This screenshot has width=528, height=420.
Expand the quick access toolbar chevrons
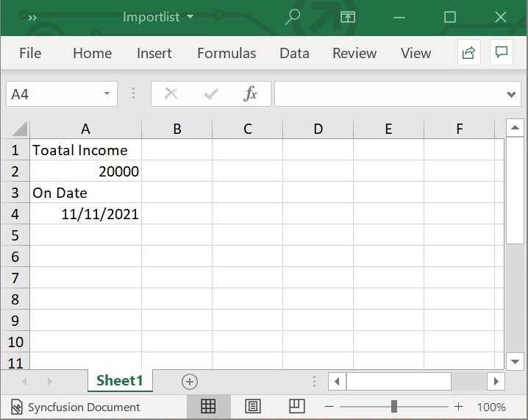point(32,18)
